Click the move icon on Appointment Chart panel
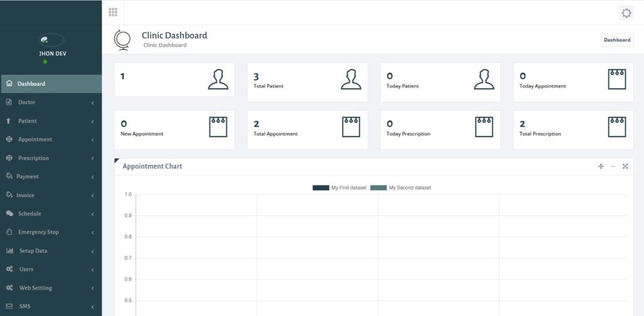Viewport: 644px width, 316px height. (x=601, y=166)
